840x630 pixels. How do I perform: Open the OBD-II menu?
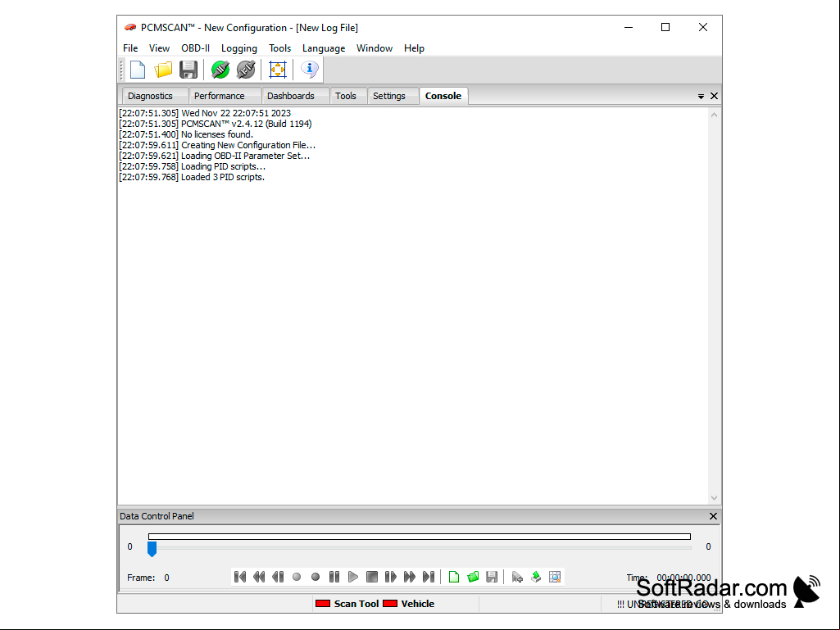pos(195,48)
